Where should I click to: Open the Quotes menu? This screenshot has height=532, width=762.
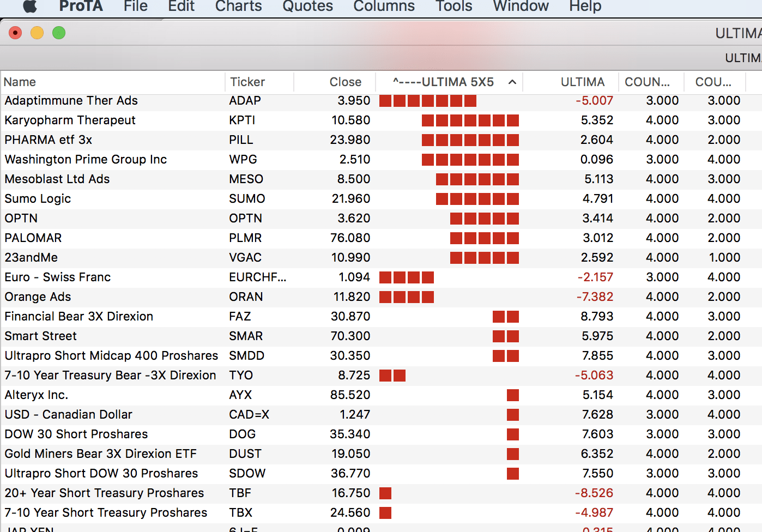point(307,6)
